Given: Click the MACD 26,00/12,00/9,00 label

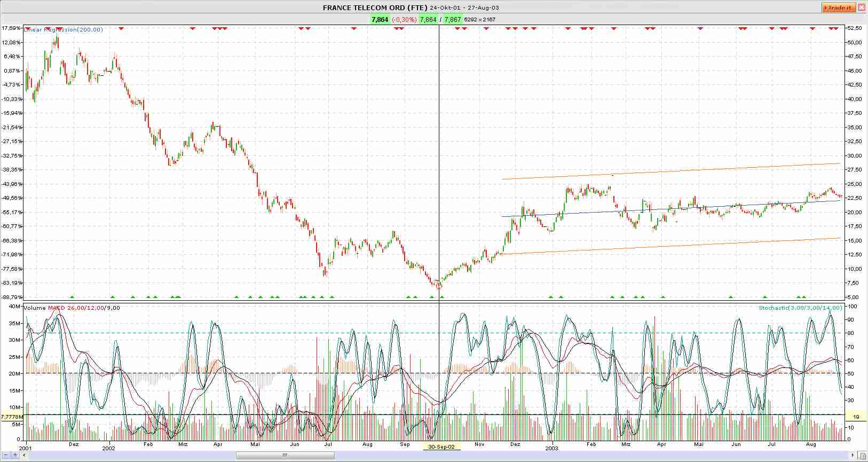Looking at the screenshot, I should 84,308.
